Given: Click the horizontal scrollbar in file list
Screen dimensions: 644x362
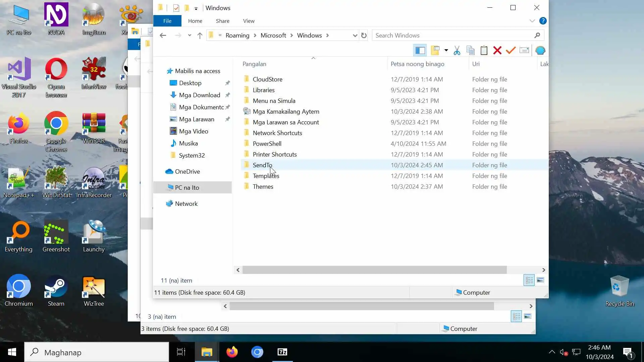Looking at the screenshot, I should coord(374,270).
